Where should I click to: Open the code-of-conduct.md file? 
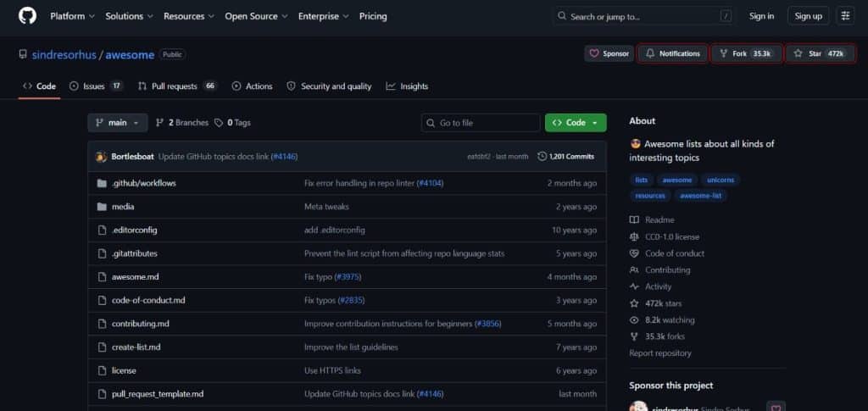click(x=148, y=300)
